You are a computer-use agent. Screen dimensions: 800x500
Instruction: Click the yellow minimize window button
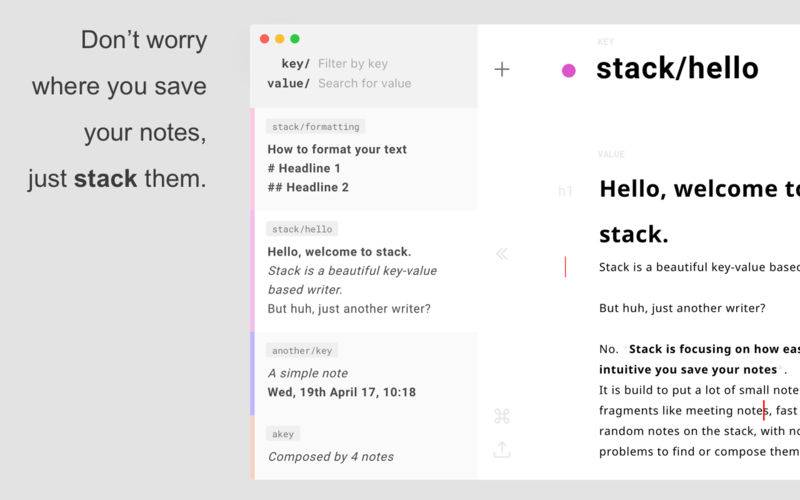tap(280, 39)
